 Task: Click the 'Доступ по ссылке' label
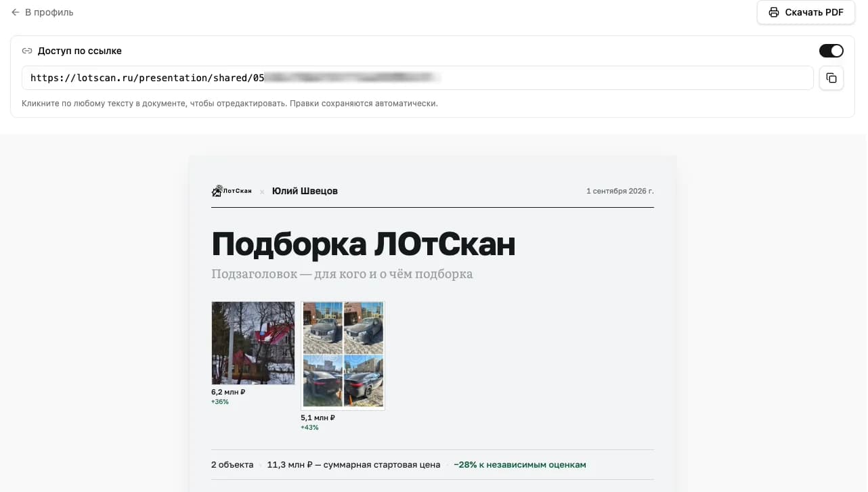80,51
